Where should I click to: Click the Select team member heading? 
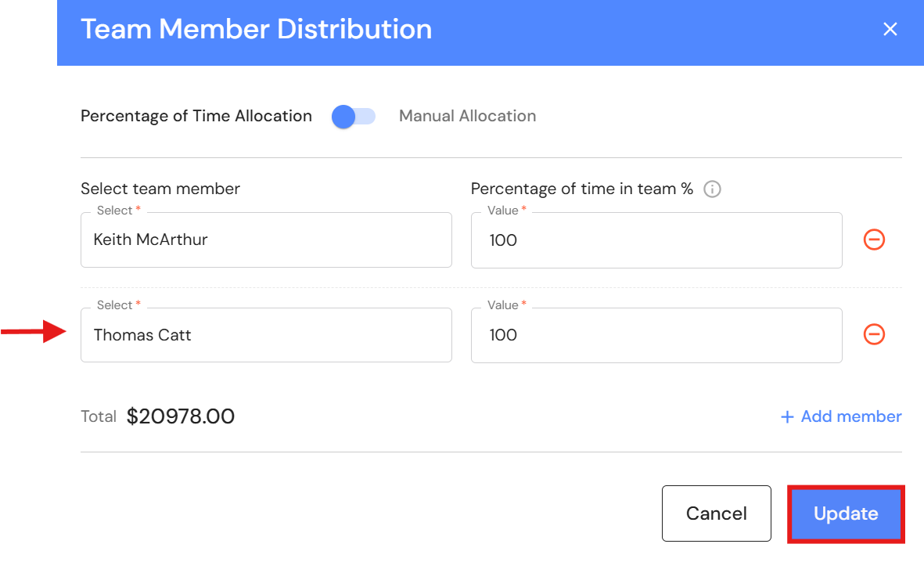click(160, 189)
